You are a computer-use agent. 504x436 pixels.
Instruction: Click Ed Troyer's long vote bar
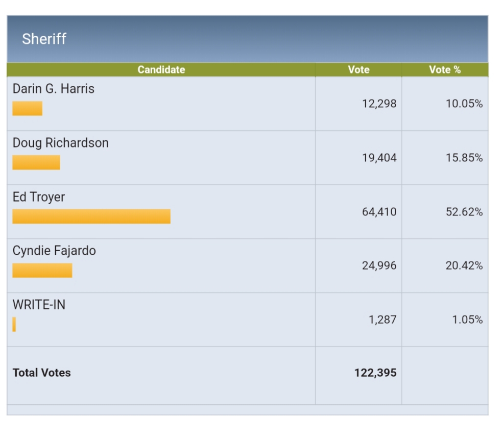point(91,216)
